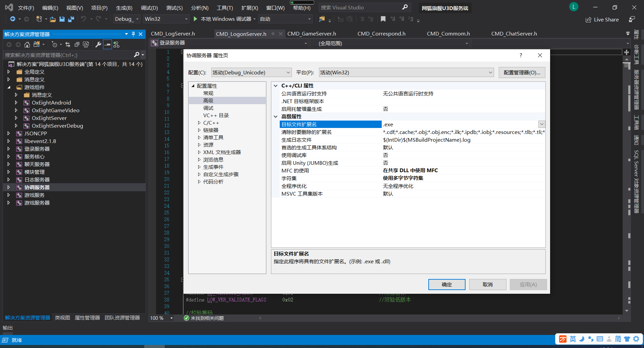Click the Open File folder icon
This screenshot has width=644, height=348.
point(53,19)
